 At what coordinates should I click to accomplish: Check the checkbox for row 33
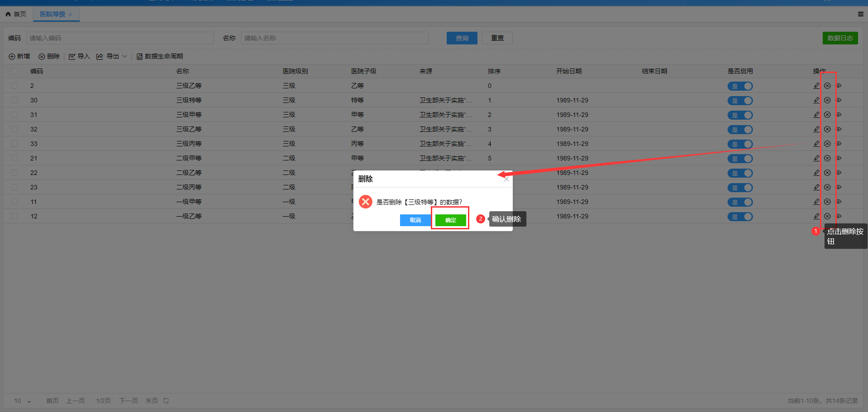[14, 144]
